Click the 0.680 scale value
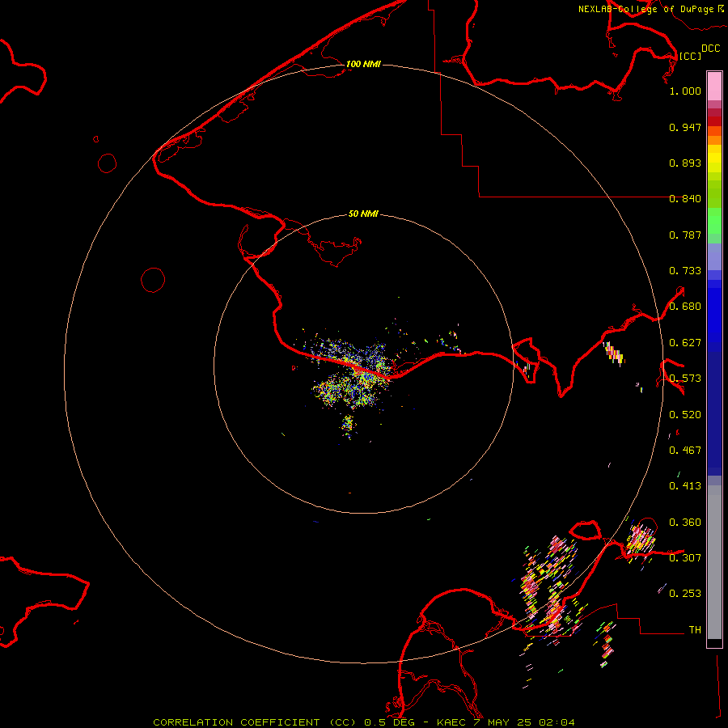This screenshot has width=728, height=728. 685,307
